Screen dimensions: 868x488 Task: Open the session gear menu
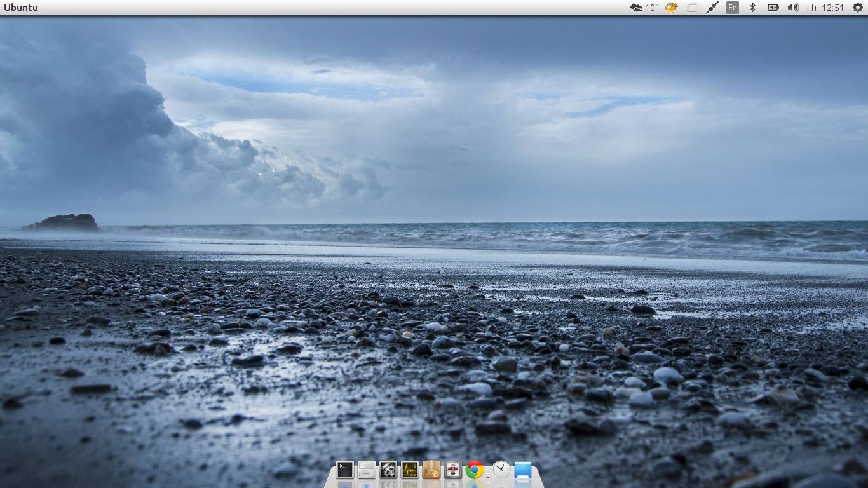pos(858,8)
